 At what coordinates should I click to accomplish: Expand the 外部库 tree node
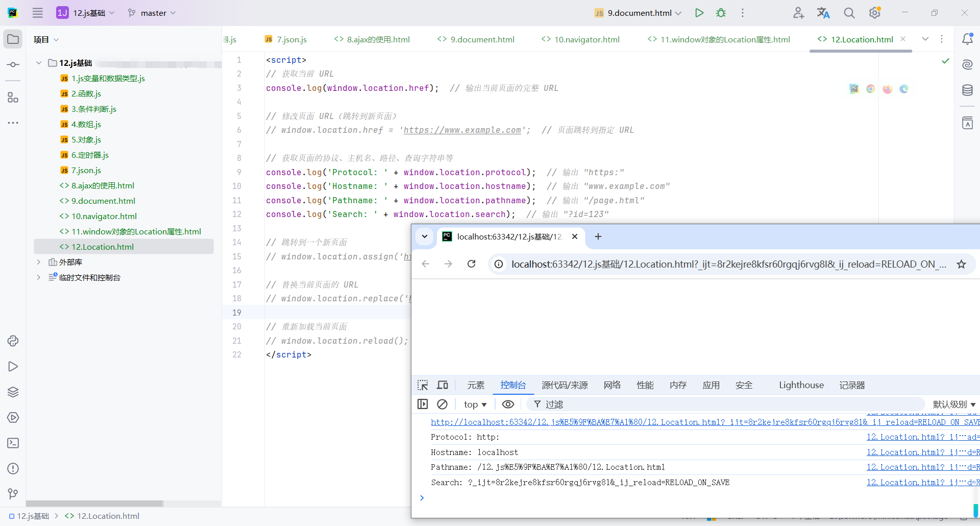pyautogui.click(x=38, y=262)
